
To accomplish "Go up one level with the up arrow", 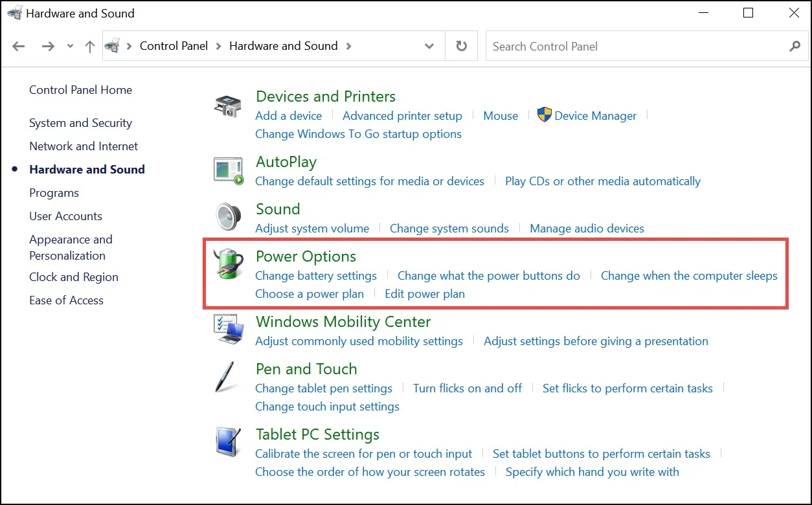I will pyautogui.click(x=90, y=46).
